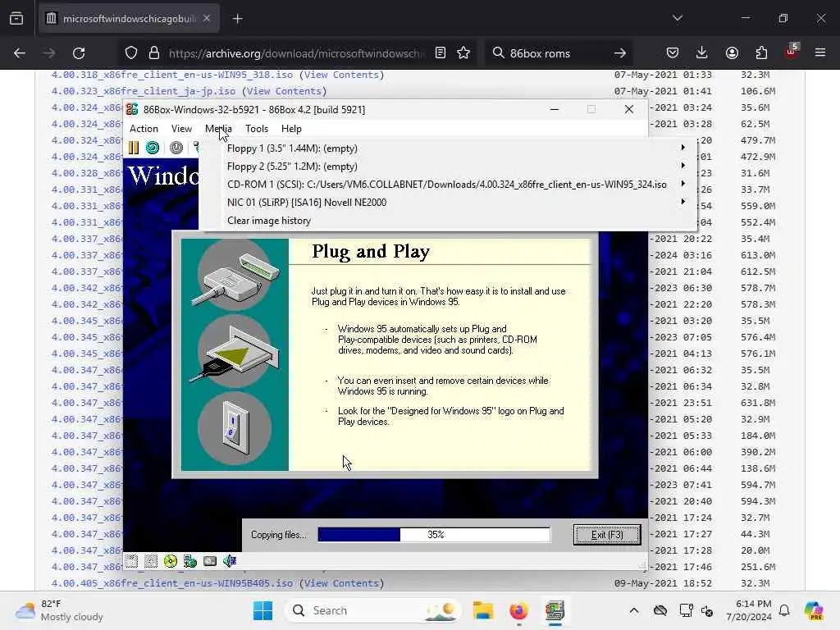Screen dimensions: 840x630
Task: Open the taskbar clock showing 6:14 PM
Action: pyautogui.click(x=749, y=610)
